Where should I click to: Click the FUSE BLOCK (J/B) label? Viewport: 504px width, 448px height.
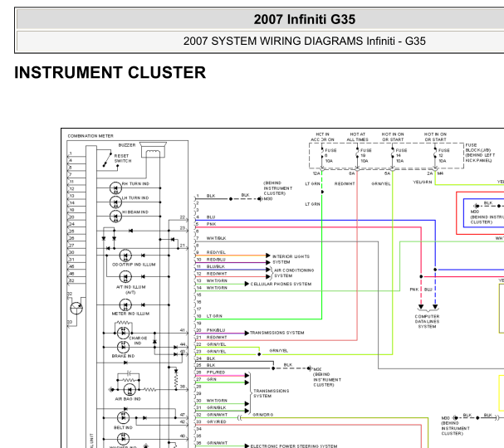(478, 153)
